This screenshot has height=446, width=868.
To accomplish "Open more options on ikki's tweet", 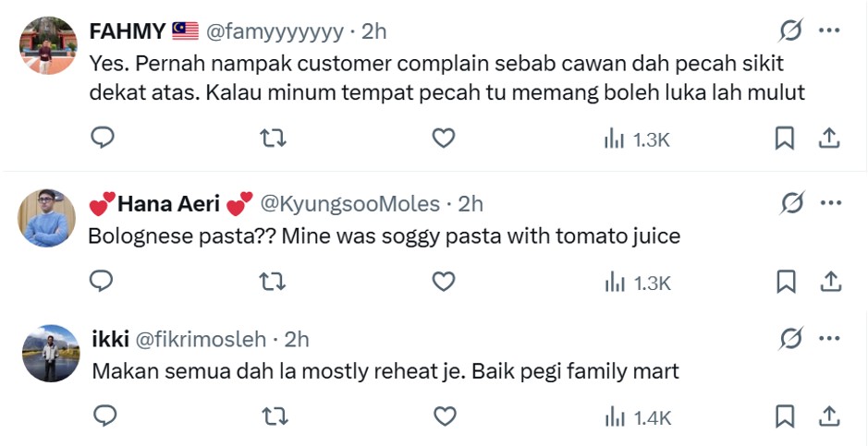I will 829,339.
